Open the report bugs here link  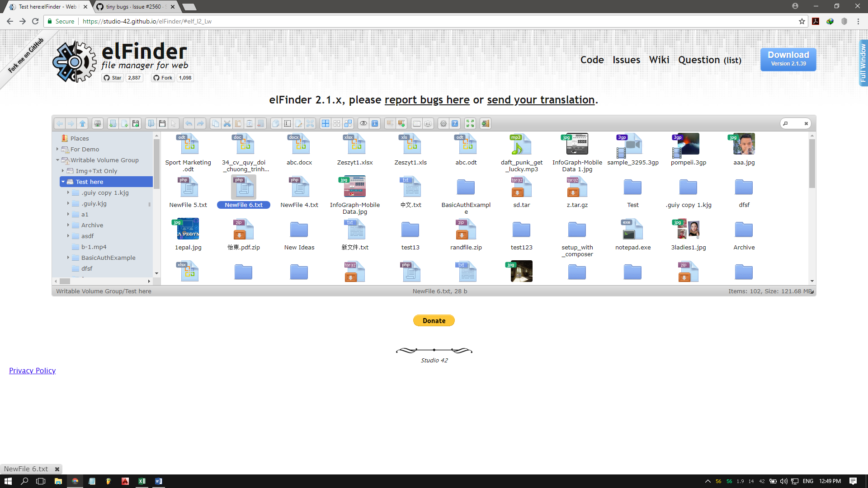pyautogui.click(x=427, y=100)
